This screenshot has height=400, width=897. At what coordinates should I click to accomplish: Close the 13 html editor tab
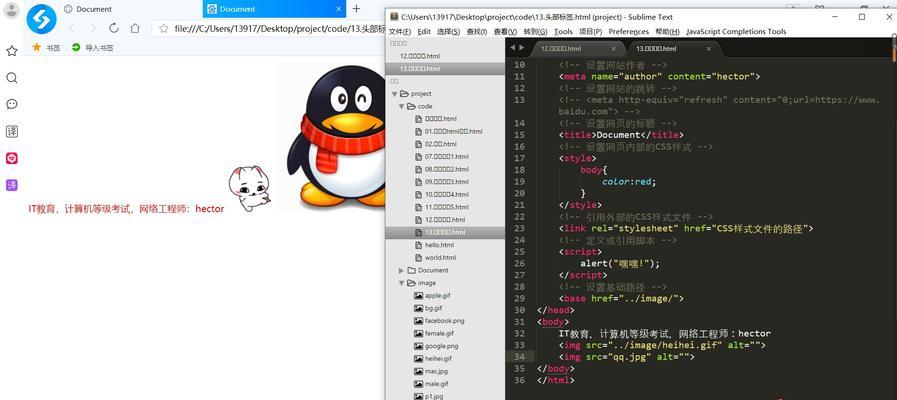709,49
